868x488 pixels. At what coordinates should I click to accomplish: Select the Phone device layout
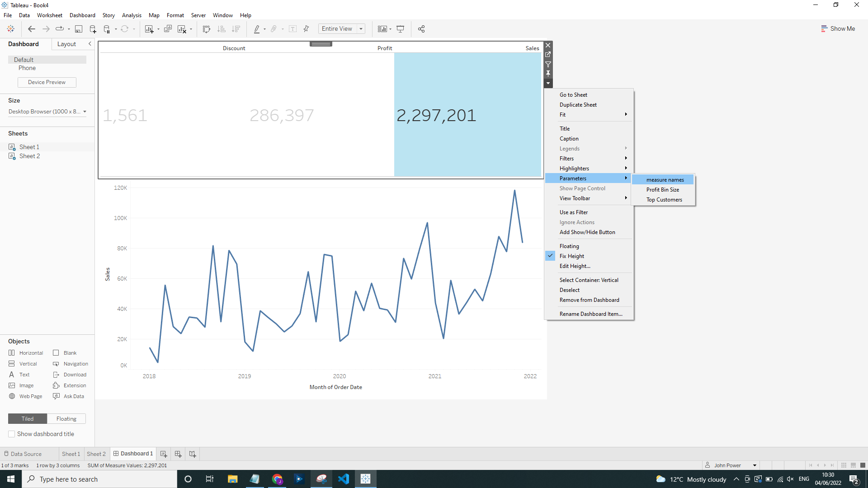pos(27,68)
